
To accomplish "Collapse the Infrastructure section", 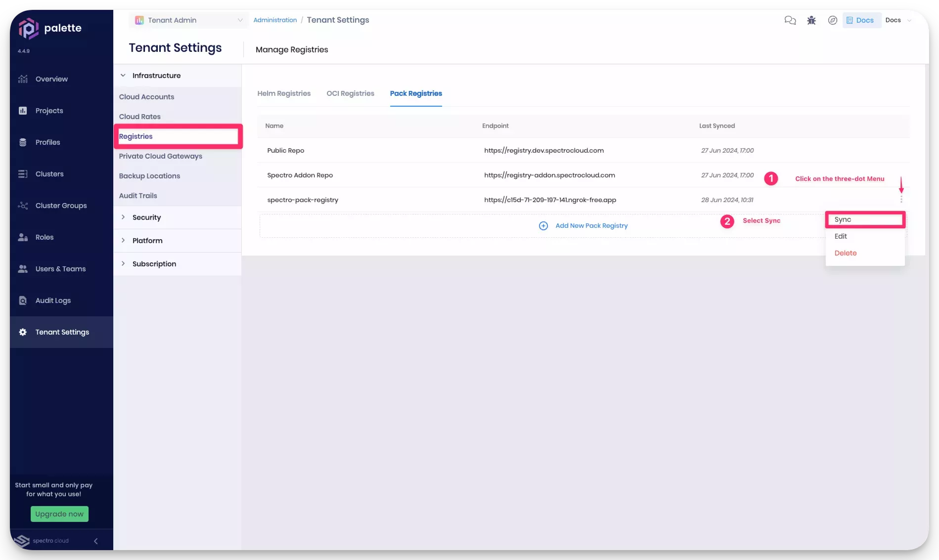I will pos(123,75).
